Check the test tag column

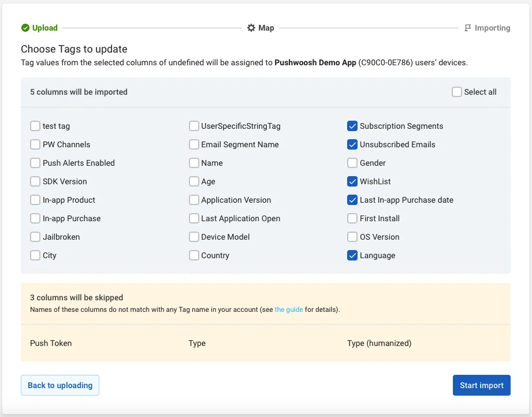35,126
